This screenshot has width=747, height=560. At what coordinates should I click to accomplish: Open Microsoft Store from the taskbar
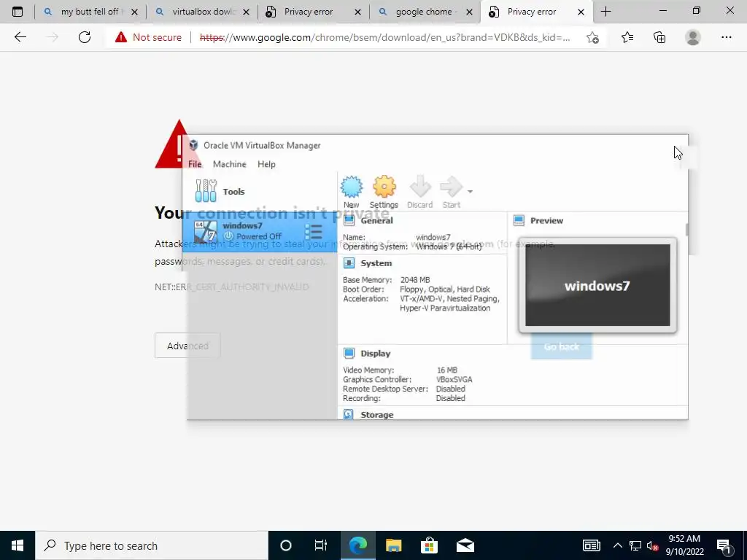tap(429, 545)
